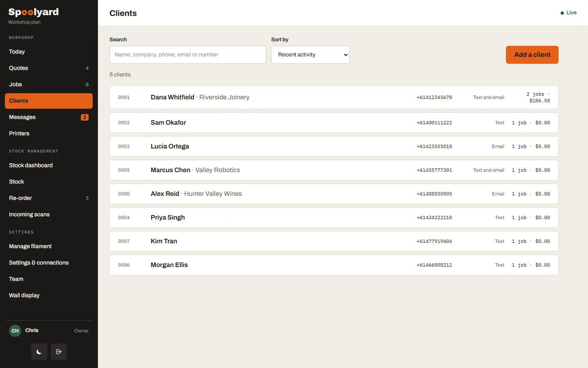Open Dana Whitfield's client record

click(x=334, y=97)
